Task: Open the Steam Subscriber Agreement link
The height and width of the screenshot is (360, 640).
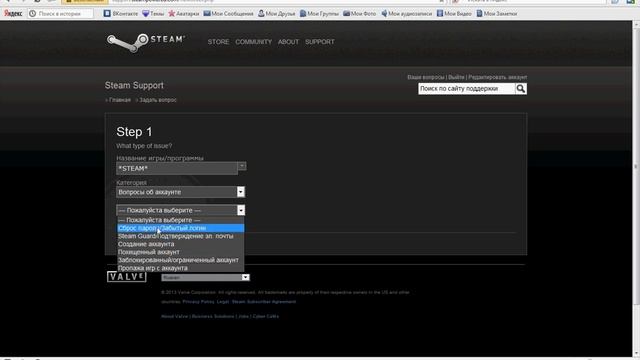Action: [x=264, y=302]
